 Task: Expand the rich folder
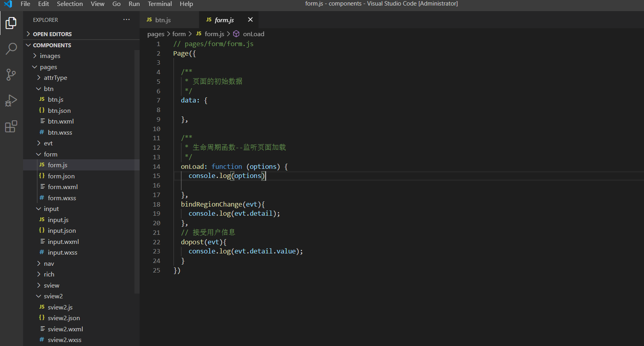(x=80, y=274)
